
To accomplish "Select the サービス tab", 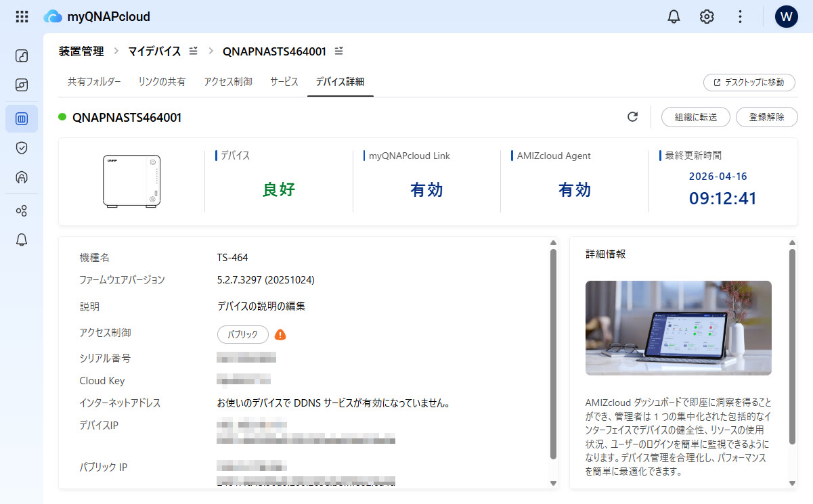I will click(x=284, y=82).
